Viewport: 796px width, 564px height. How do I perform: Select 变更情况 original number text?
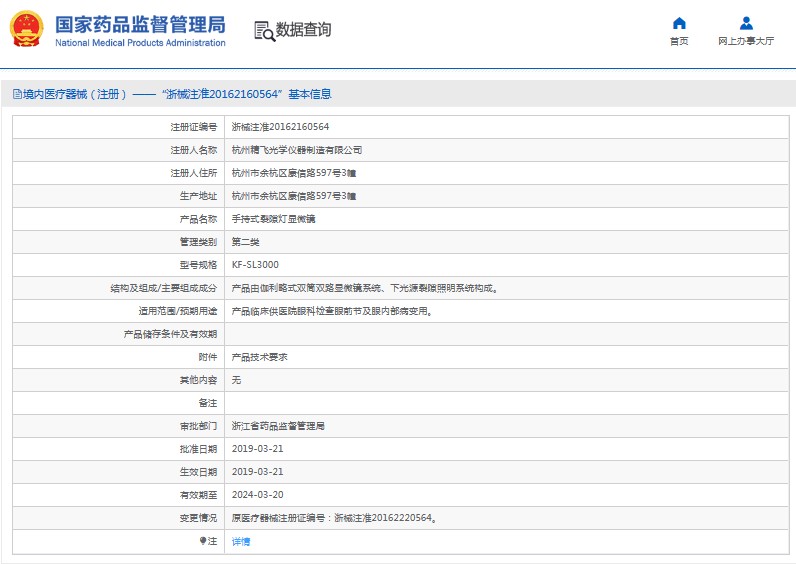(335, 518)
